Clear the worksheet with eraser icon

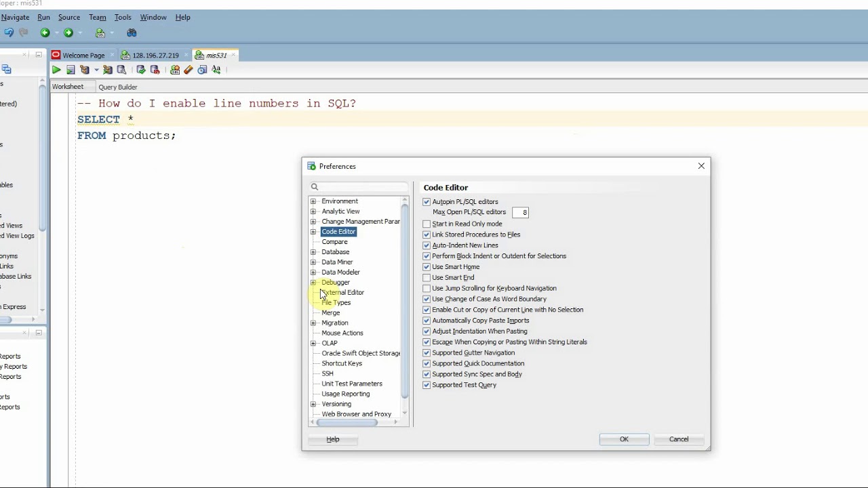click(x=189, y=70)
